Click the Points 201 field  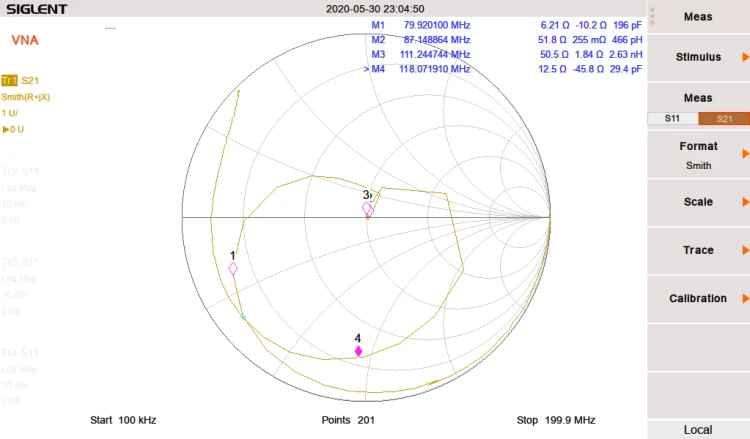click(348, 420)
